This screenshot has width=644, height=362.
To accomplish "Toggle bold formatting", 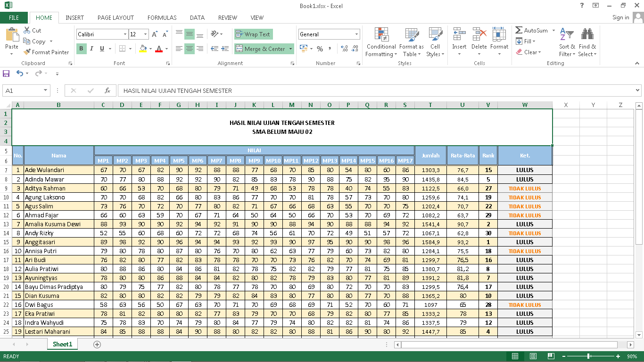I will [81, 49].
